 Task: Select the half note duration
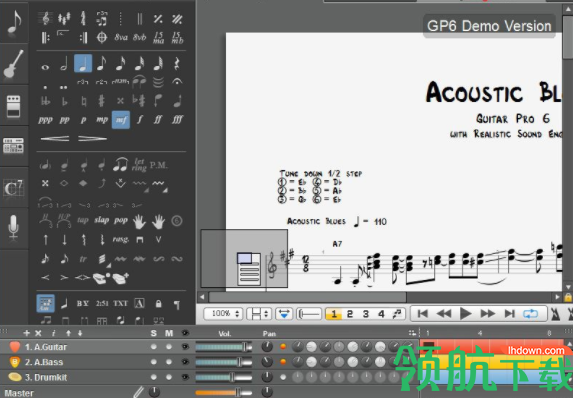(x=64, y=64)
